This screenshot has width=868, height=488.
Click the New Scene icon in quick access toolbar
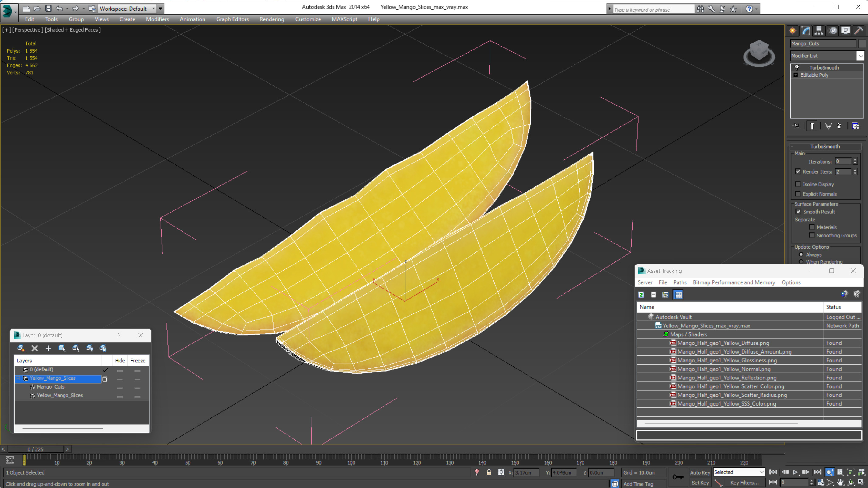(26, 9)
